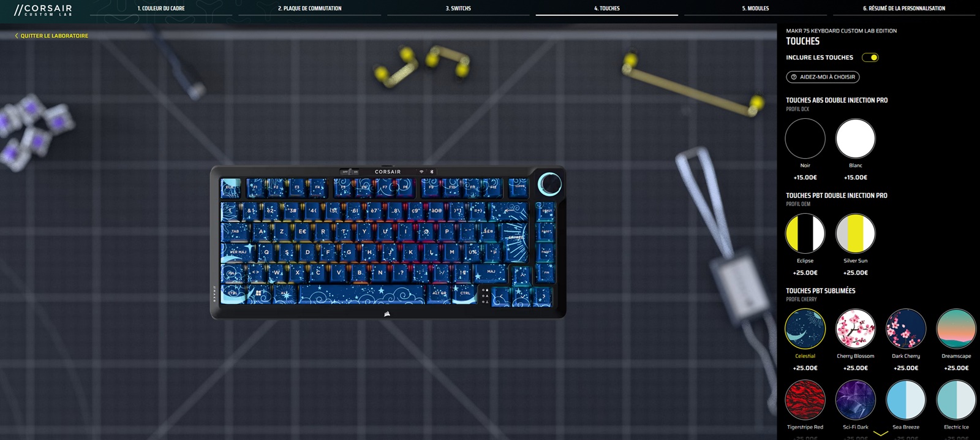Choose Silver Sun keycap set

[x=855, y=233]
